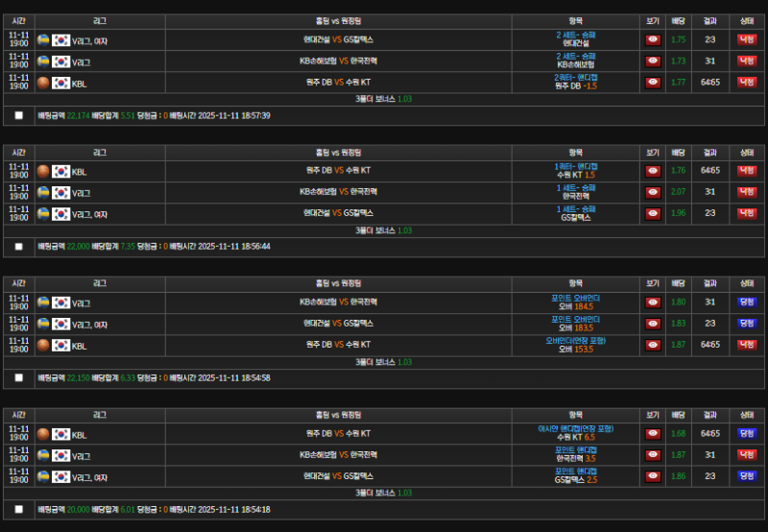Click basketball icon on 원주 DB -1.5 row
The image size is (768, 532).
42,84
